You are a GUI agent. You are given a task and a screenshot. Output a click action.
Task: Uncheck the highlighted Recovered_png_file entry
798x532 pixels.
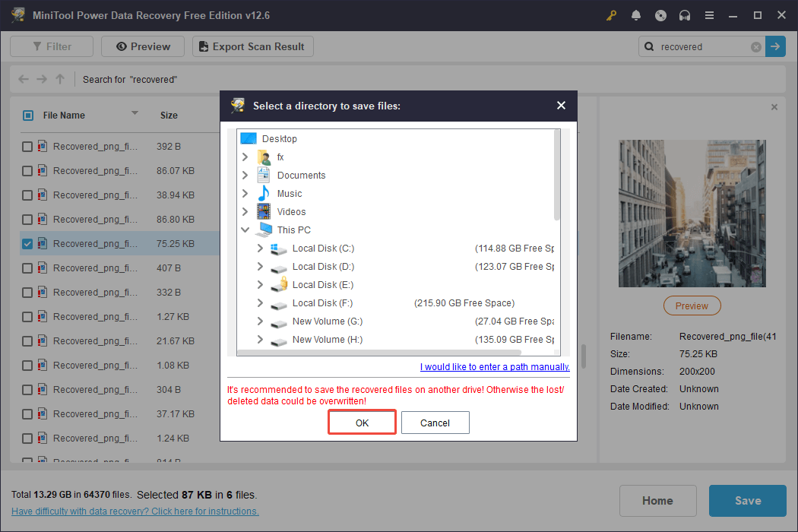coord(27,243)
